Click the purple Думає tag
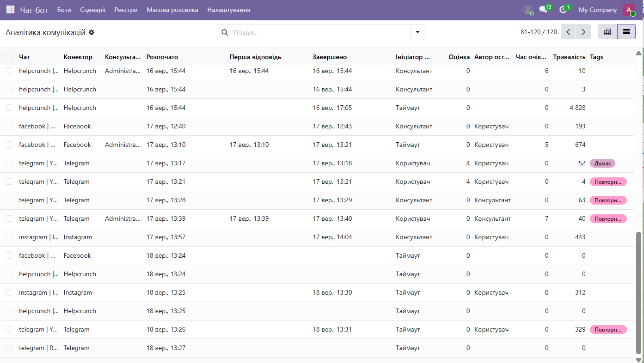 tap(602, 163)
